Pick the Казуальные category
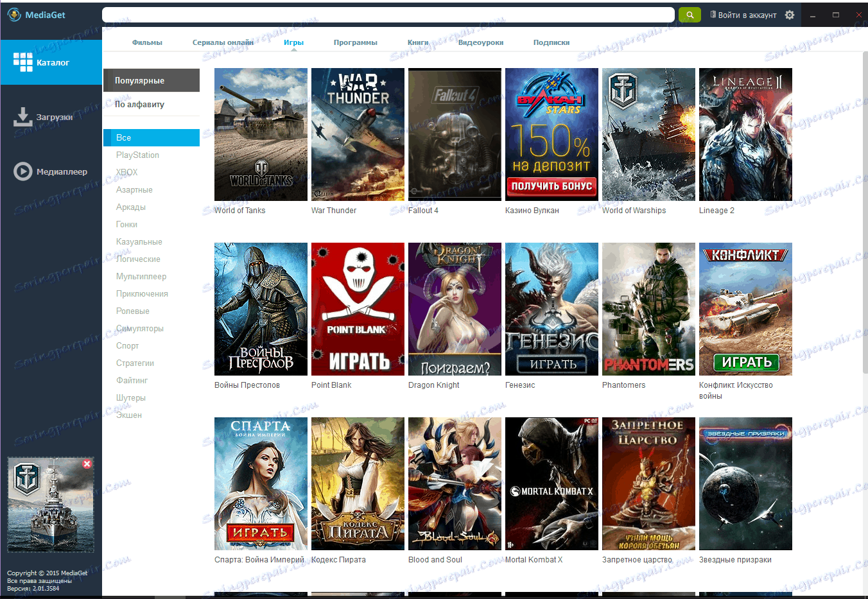Viewport: 868px width, 599px height. pos(139,241)
